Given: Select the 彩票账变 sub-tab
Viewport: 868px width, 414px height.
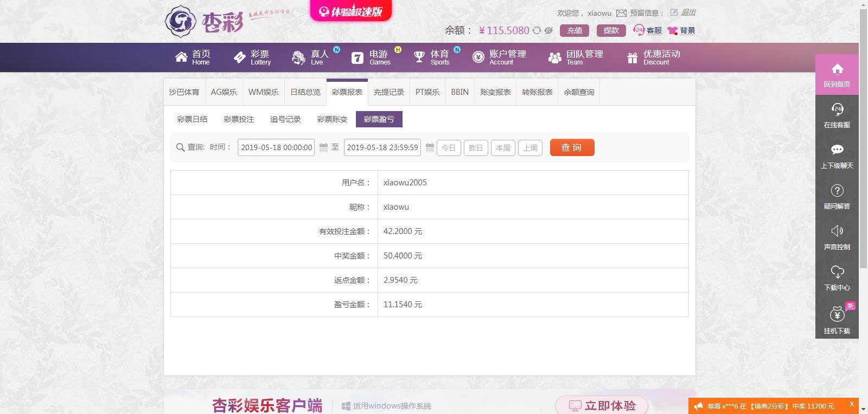Looking at the screenshot, I should (333, 119).
